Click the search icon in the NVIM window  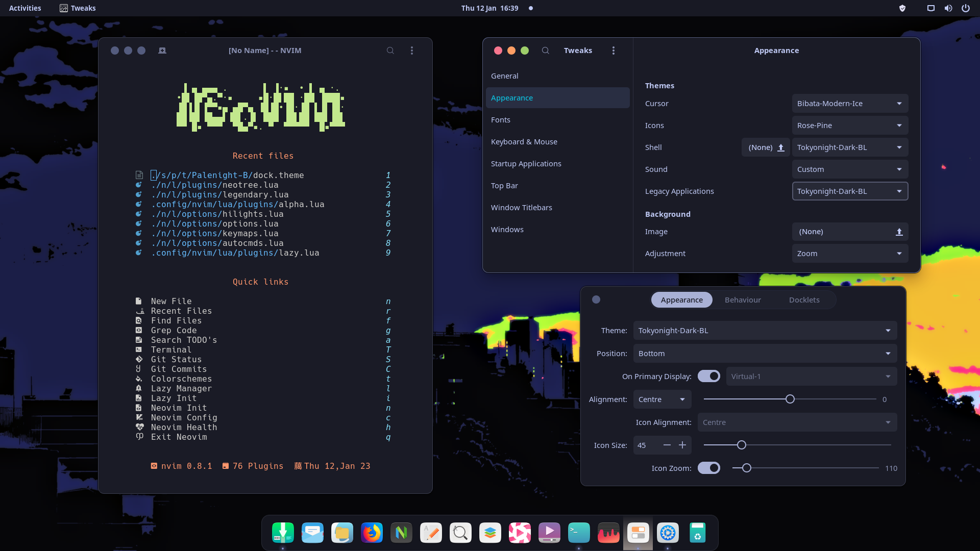pyautogui.click(x=390, y=51)
